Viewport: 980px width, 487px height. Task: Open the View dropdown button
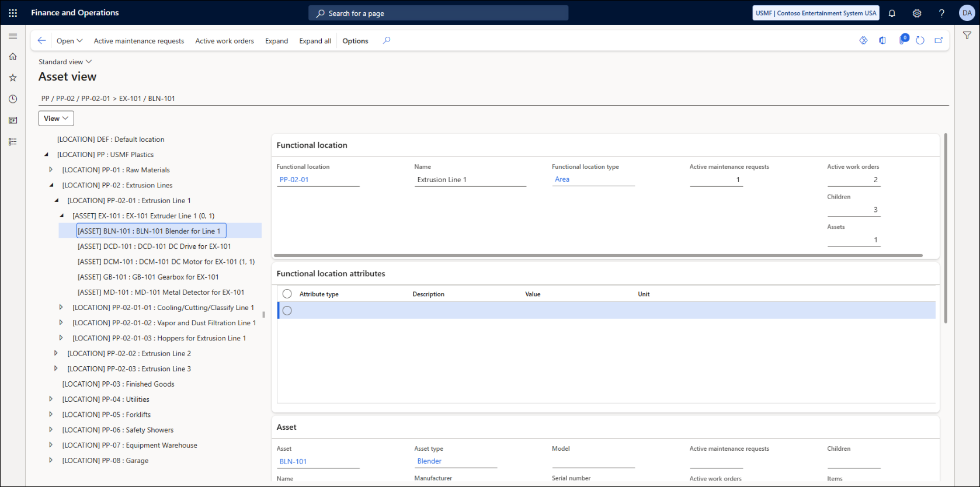click(x=56, y=119)
